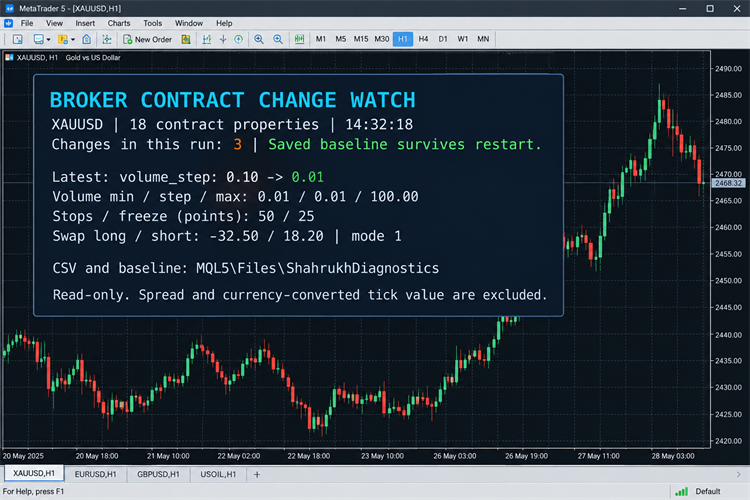Open the View menu
This screenshot has width=750, height=500.
click(54, 23)
